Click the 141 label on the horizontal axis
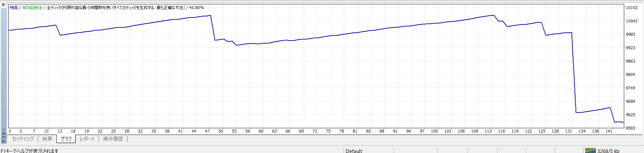The height and width of the screenshot is (153, 644). 609,131
